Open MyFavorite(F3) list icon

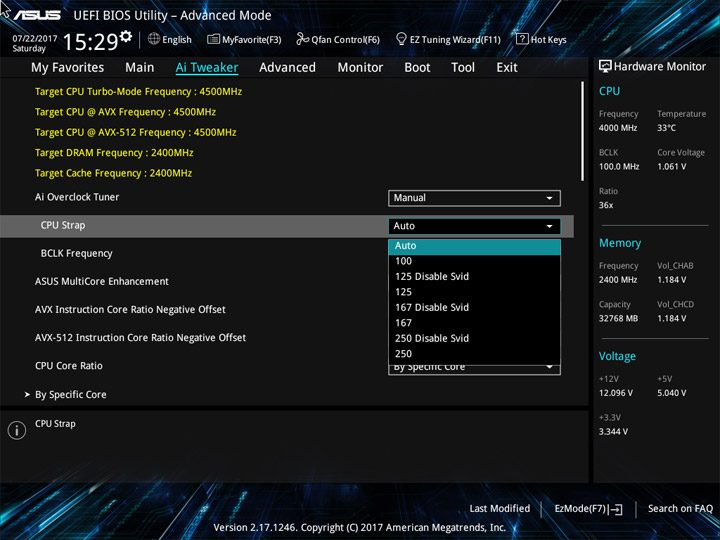point(213,39)
